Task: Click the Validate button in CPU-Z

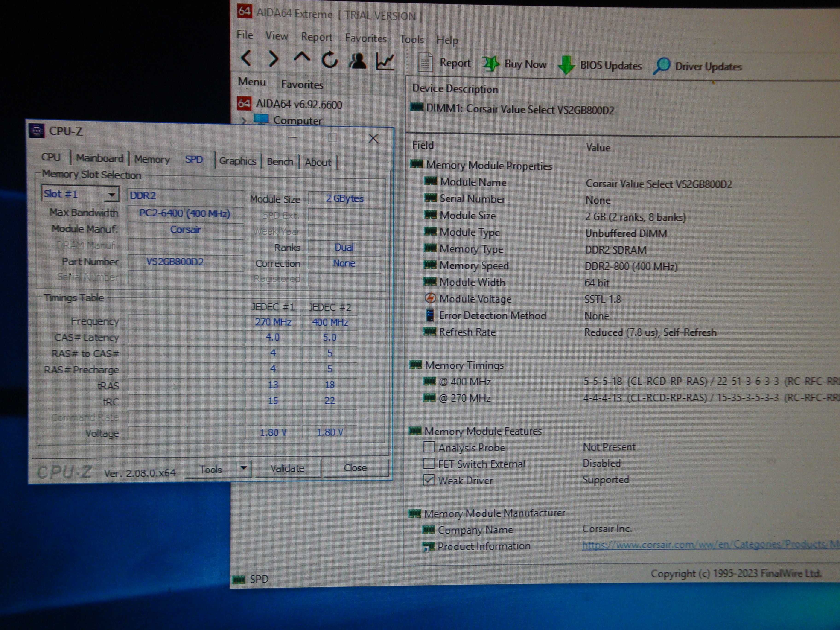Action: point(287,468)
